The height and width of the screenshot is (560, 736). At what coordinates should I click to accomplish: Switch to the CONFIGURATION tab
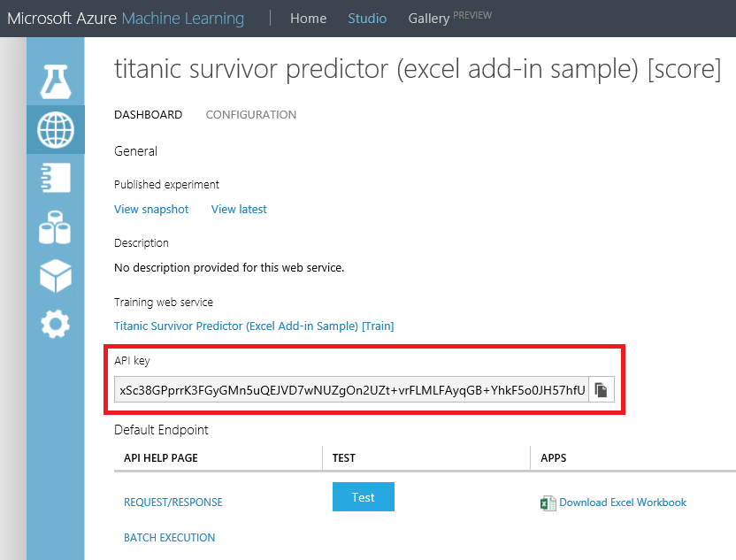point(251,114)
